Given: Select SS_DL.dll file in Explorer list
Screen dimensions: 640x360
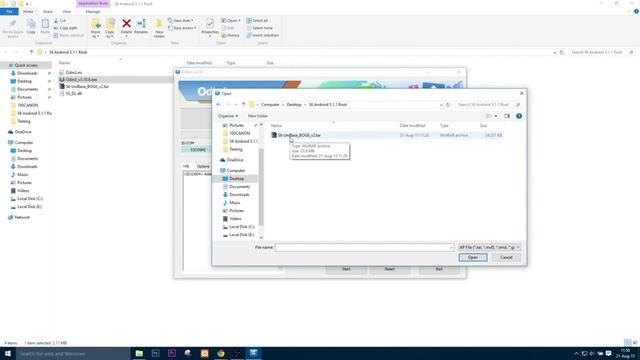Looking at the screenshot, I should pos(73,94).
